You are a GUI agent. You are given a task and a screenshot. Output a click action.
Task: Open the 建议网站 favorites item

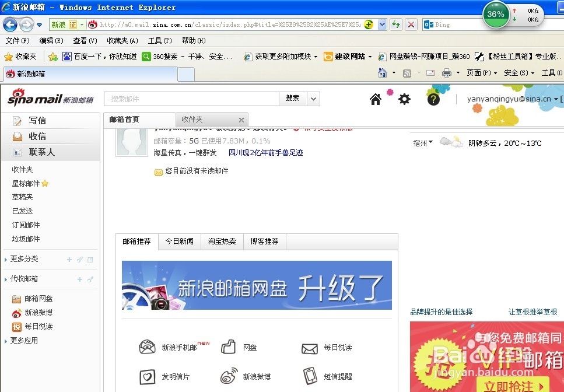click(348, 57)
